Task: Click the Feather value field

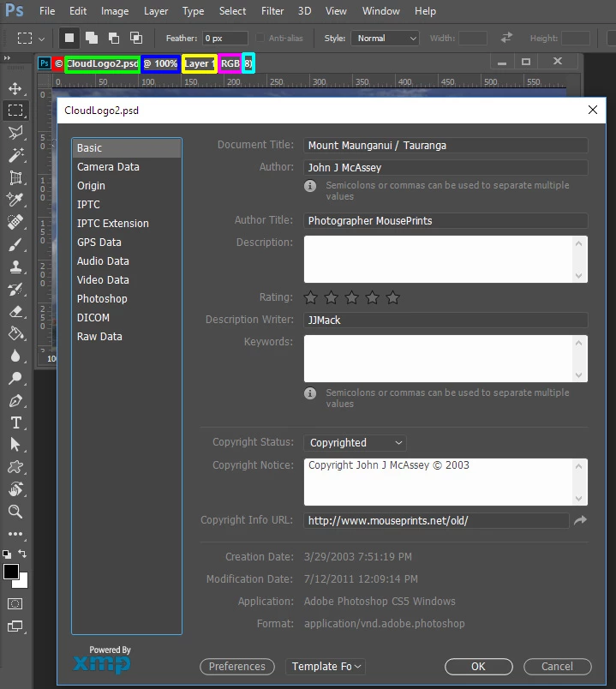Action: point(225,39)
